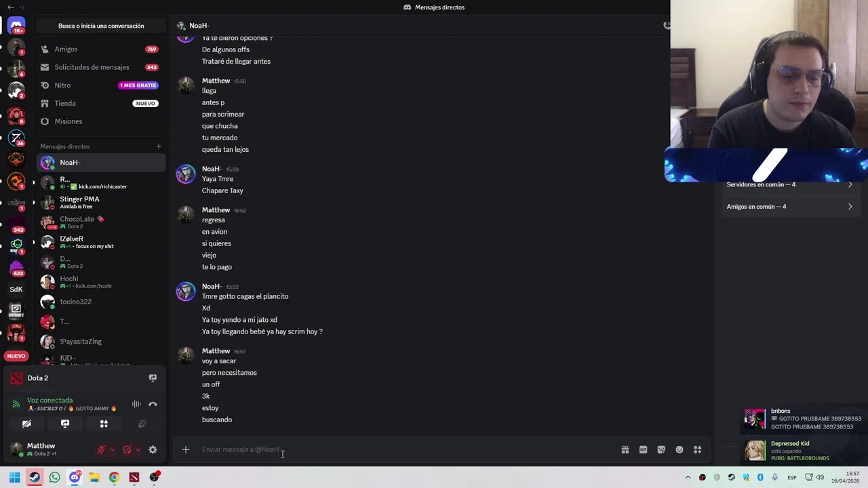Open IZølveR direct message

[x=101, y=242]
